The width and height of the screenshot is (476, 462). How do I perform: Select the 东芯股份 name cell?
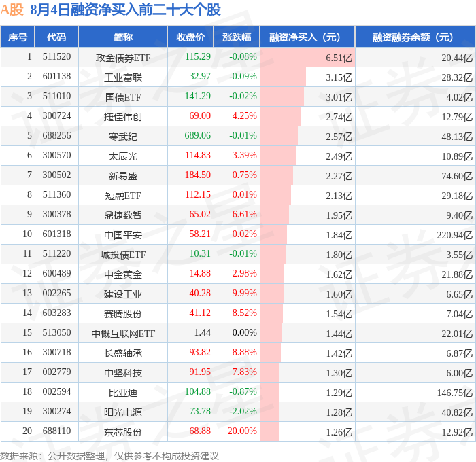click(x=123, y=432)
